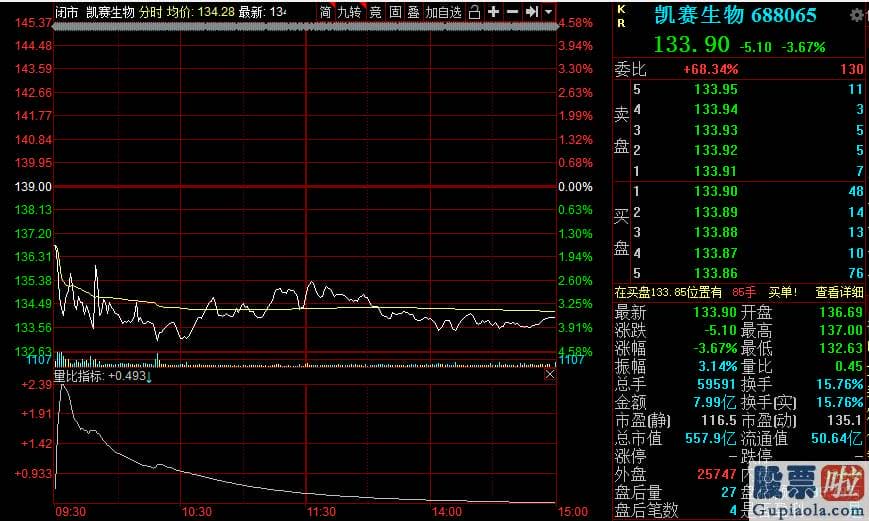
Task: Click the 振幅 value 3.14%
Action: tap(717, 366)
